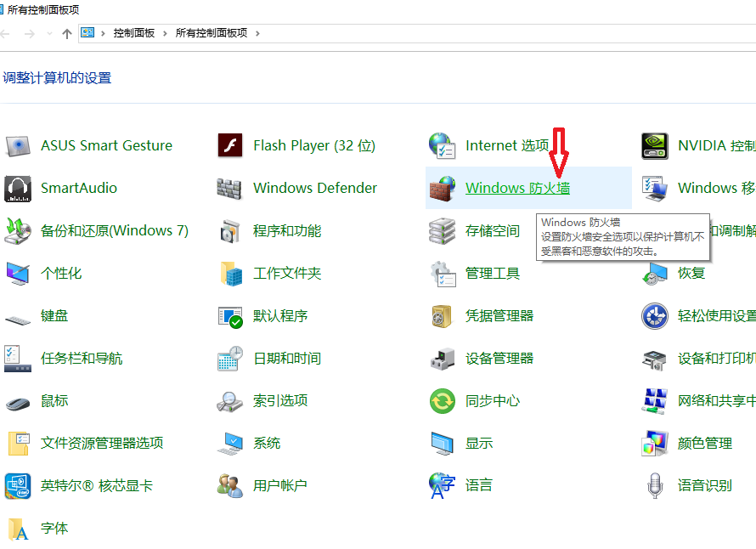Click the 调整计算机的设置 heading
The image size is (756, 549).
[x=57, y=77]
